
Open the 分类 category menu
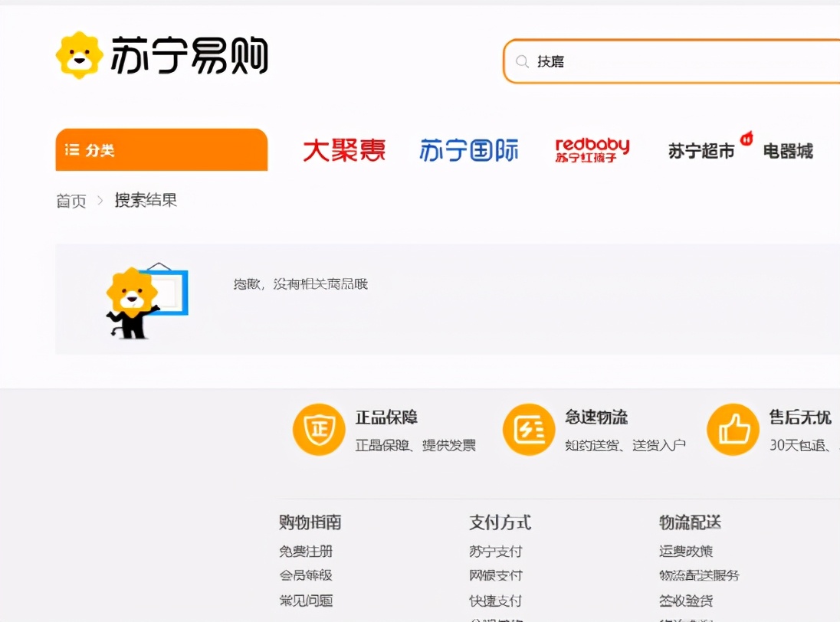pos(161,150)
